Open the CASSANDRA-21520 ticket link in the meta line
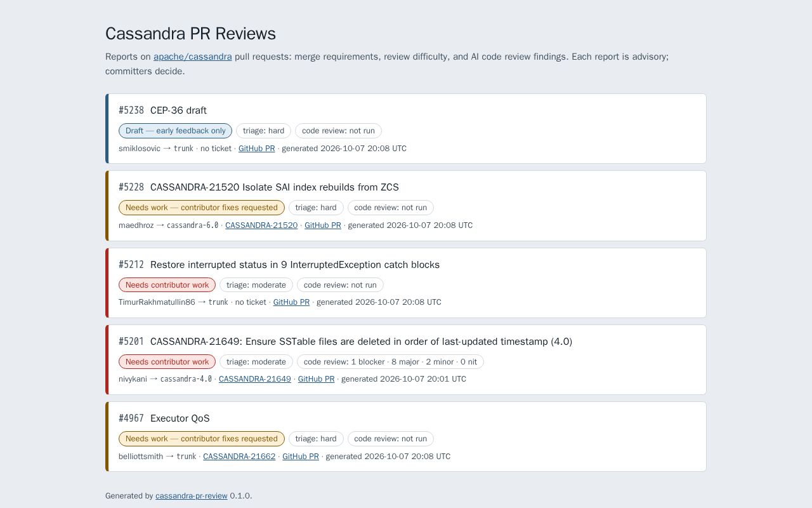 pos(261,225)
